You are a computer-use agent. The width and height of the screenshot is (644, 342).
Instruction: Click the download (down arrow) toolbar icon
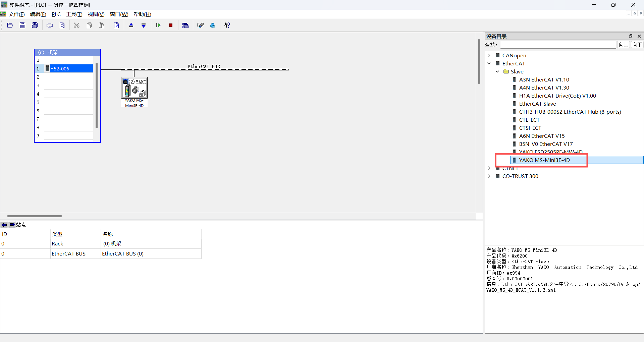(144, 25)
